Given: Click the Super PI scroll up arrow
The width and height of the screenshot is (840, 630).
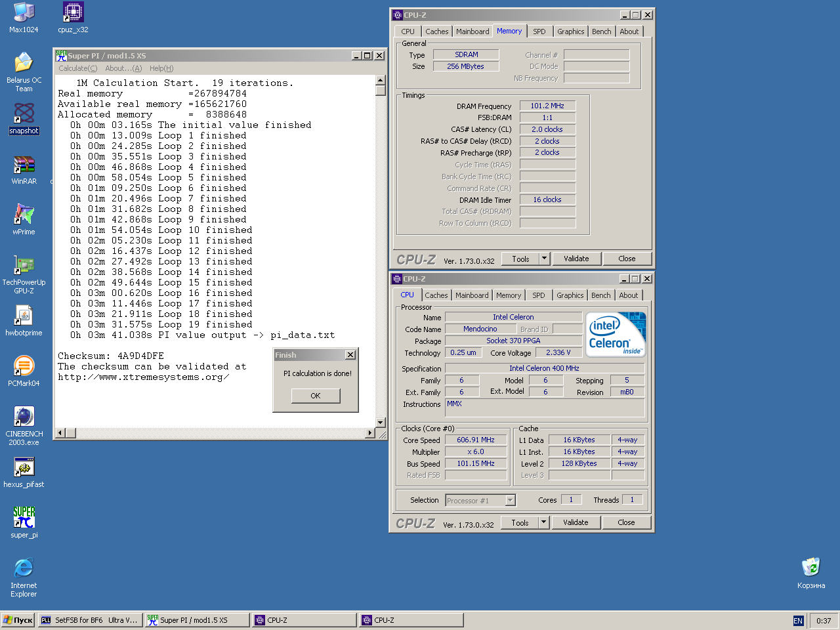Looking at the screenshot, I should coord(381,80).
